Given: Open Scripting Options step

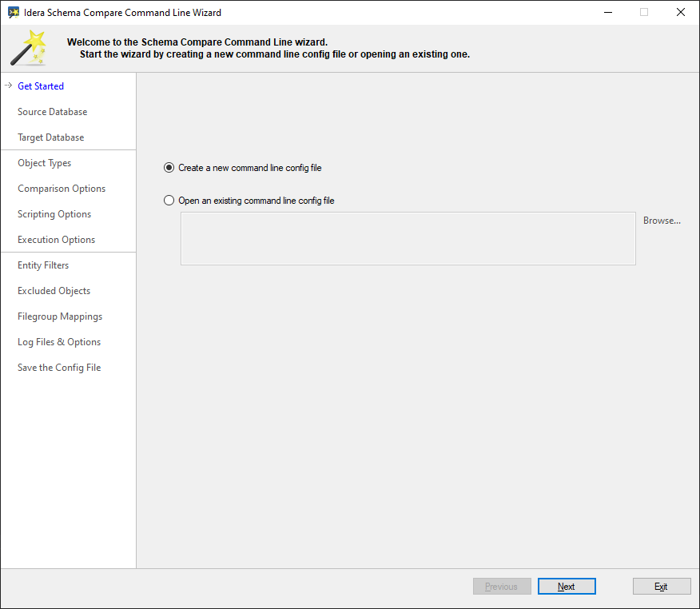Looking at the screenshot, I should tap(54, 214).
